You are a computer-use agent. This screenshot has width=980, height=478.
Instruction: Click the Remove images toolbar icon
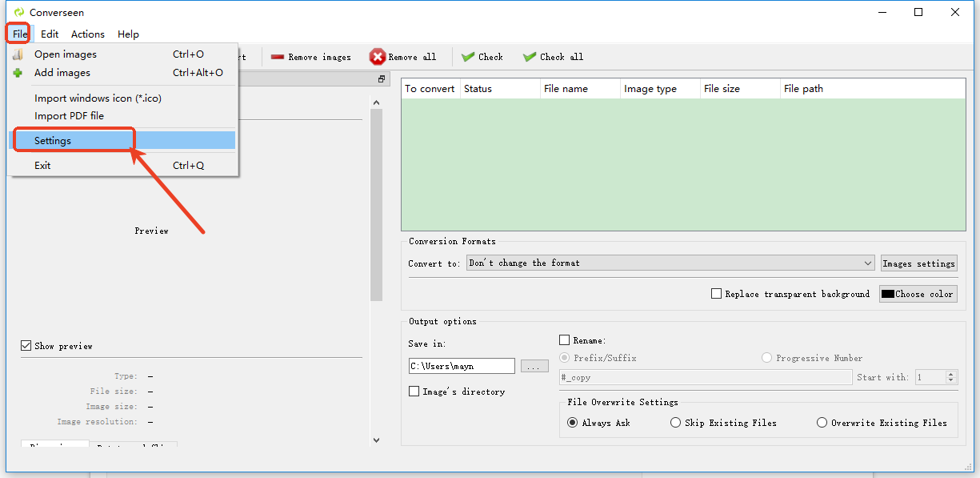(278, 57)
